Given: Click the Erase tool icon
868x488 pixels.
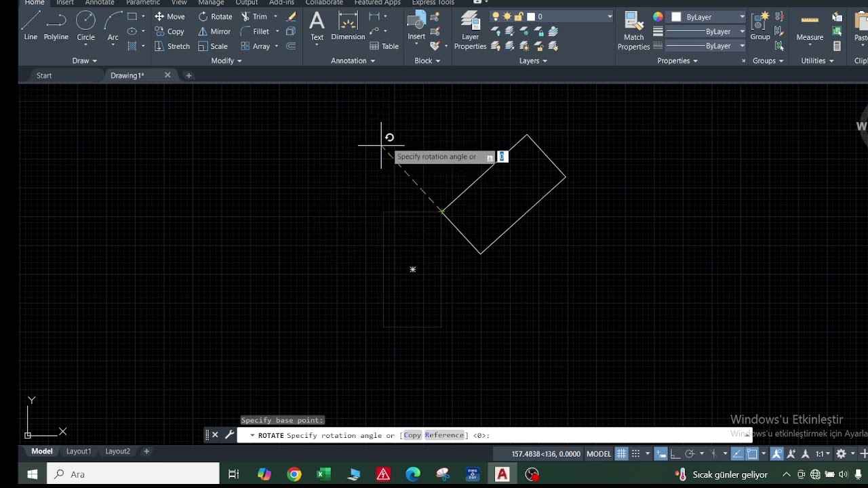Looking at the screenshot, I should tap(292, 16).
